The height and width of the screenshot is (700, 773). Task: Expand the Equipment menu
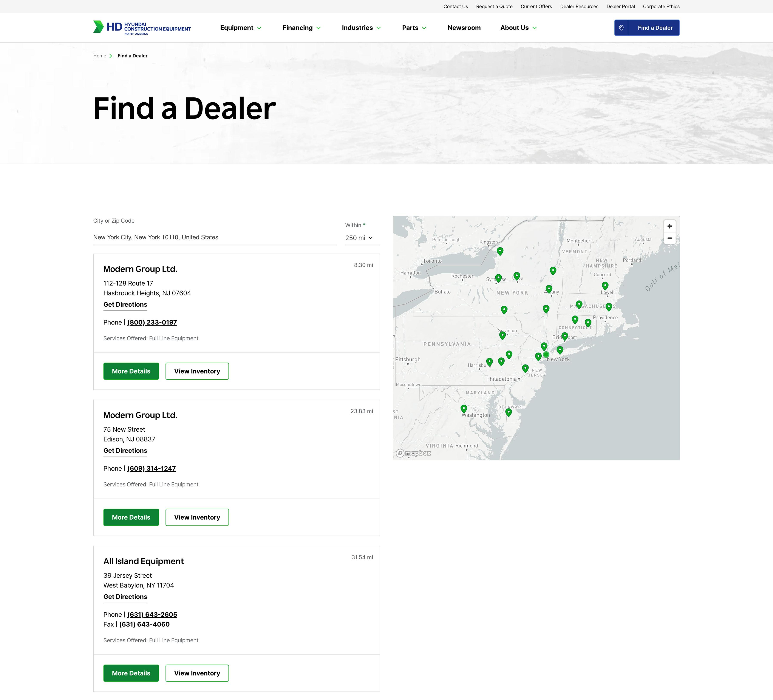click(x=241, y=28)
